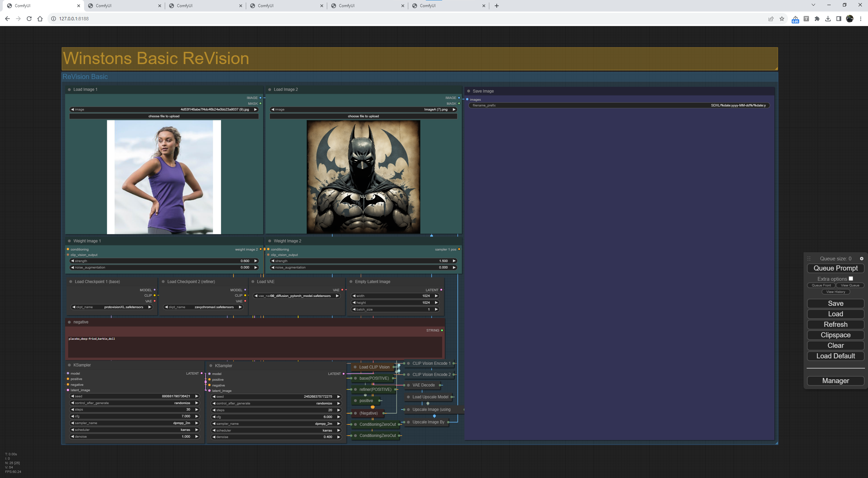Image resolution: width=868 pixels, height=478 pixels.
Task: Open View Queue
Action: point(850,285)
